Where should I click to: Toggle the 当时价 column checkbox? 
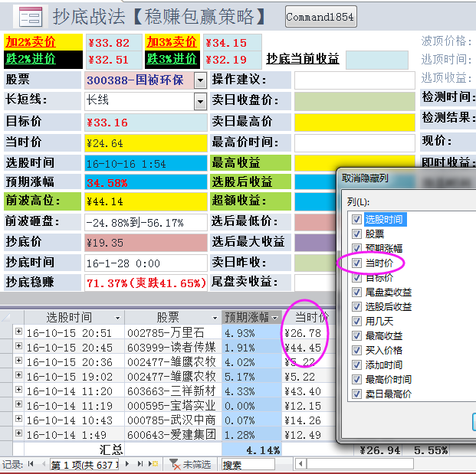click(x=356, y=263)
